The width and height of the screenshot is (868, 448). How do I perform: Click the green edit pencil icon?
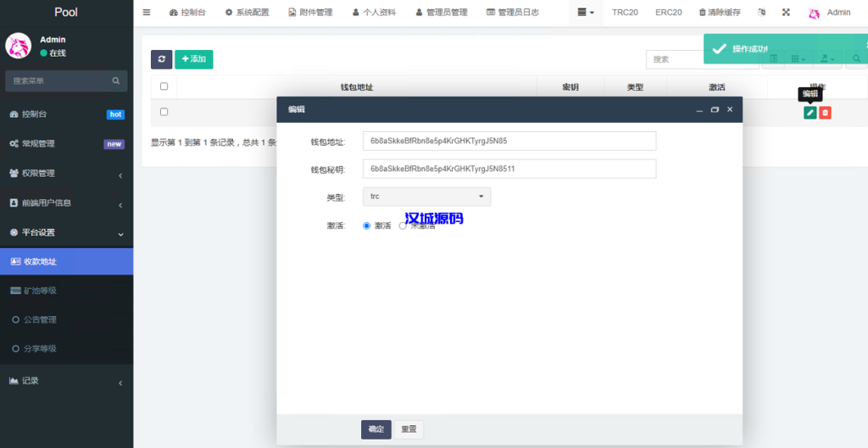click(810, 113)
